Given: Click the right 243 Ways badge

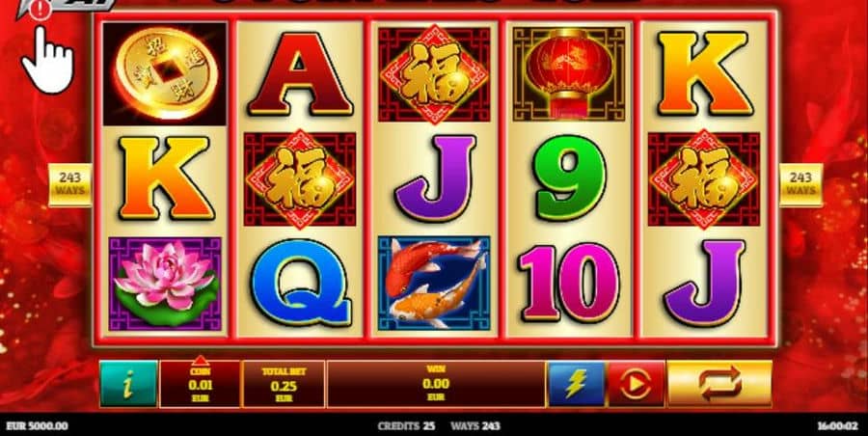Looking at the screenshot, I should (x=801, y=184).
